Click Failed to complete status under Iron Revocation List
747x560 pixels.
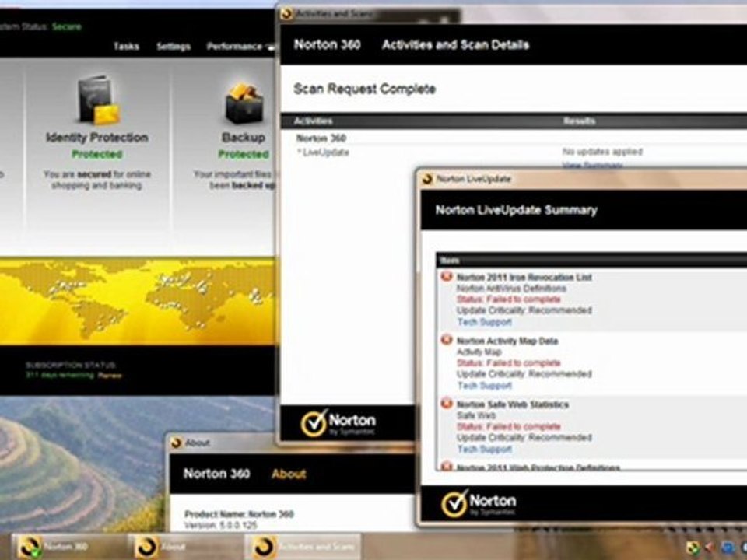[508, 299]
